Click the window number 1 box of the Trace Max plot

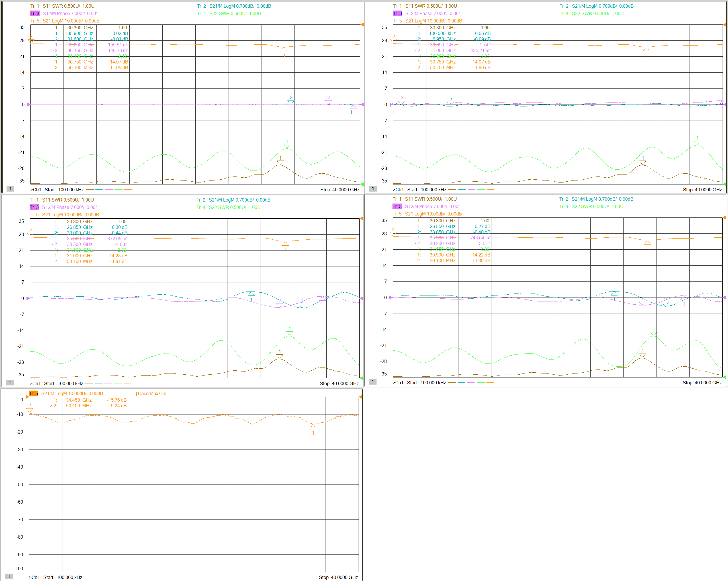(x=9, y=577)
